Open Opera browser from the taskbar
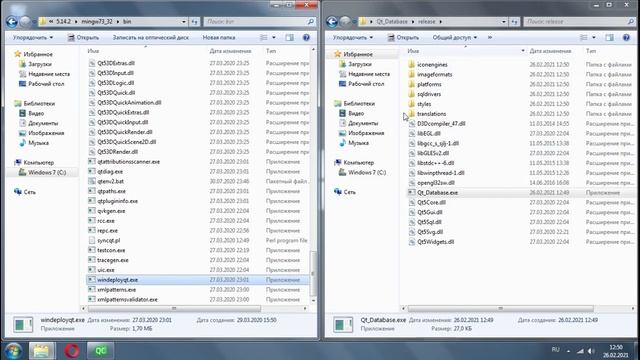Viewport: 640px width, 360px height. (72, 351)
